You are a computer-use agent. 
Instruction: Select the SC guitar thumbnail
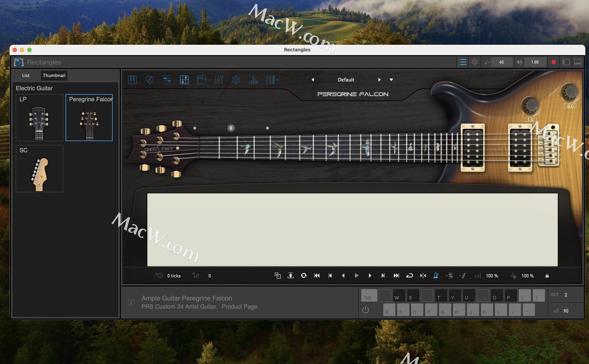[39, 169]
